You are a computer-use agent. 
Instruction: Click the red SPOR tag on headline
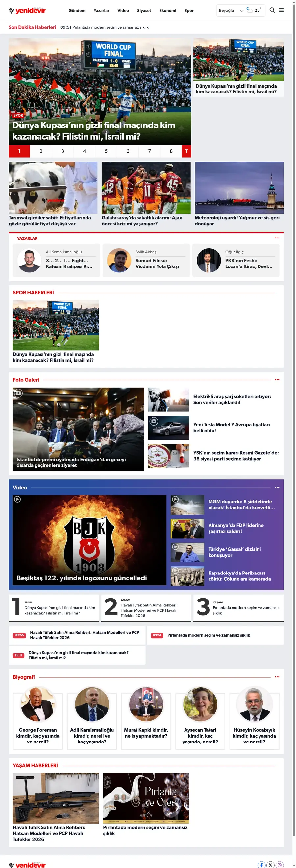[18, 115]
